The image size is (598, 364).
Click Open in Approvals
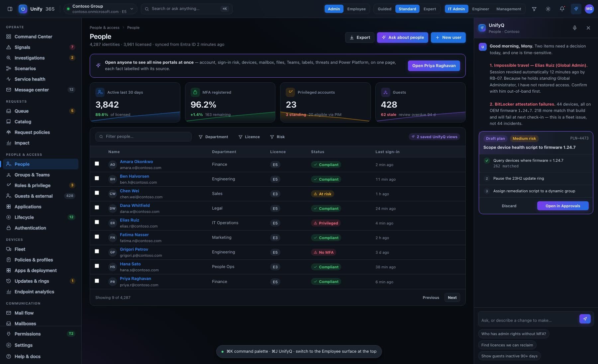point(563,206)
